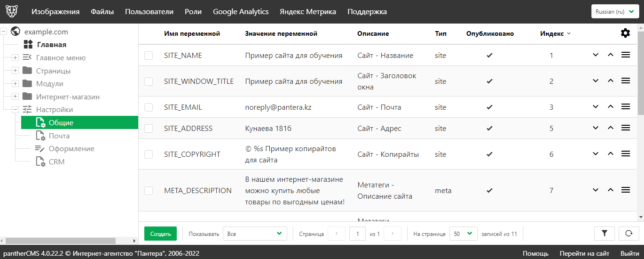Click the filter funnel icon
This screenshot has height=259, width=644.
[x=605, y=234]
